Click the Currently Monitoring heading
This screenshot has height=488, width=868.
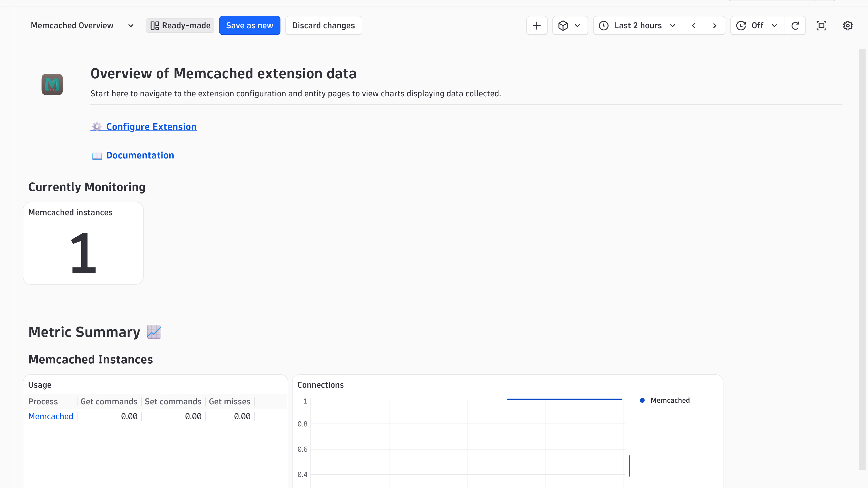point(87,187)
